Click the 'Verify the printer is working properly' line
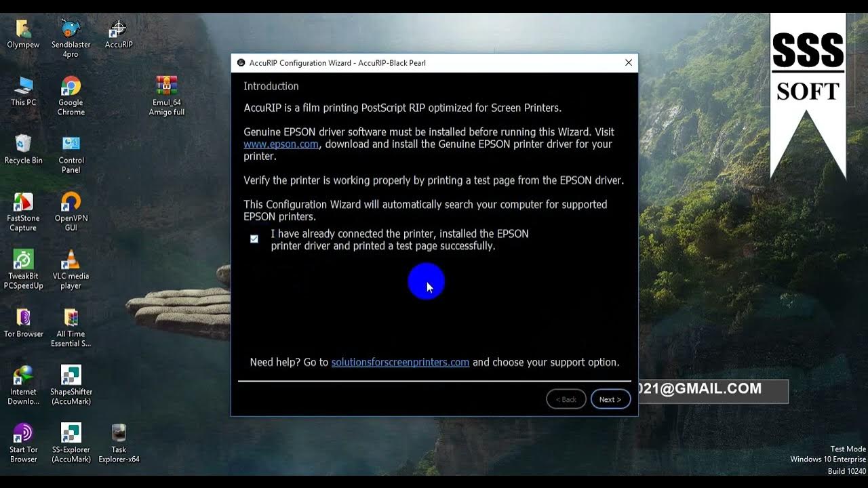Image resolution: width=868 pixels, height=488 pixels. pos(433,180)
